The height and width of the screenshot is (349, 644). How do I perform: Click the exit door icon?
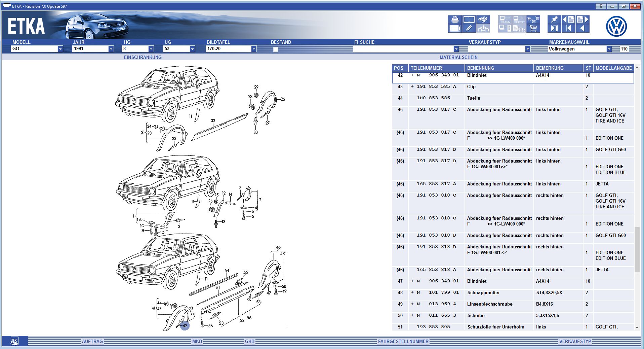pos(554,29)
